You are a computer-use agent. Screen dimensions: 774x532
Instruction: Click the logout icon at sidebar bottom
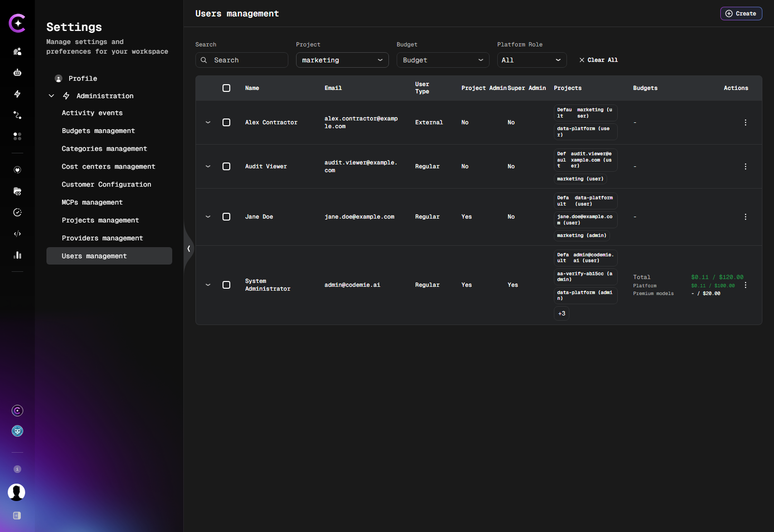coord(17,516)
